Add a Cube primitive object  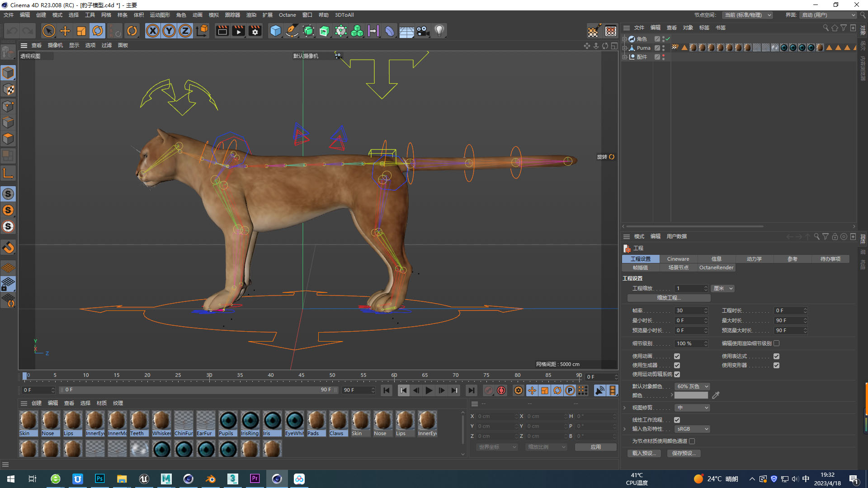click(275, 31)
